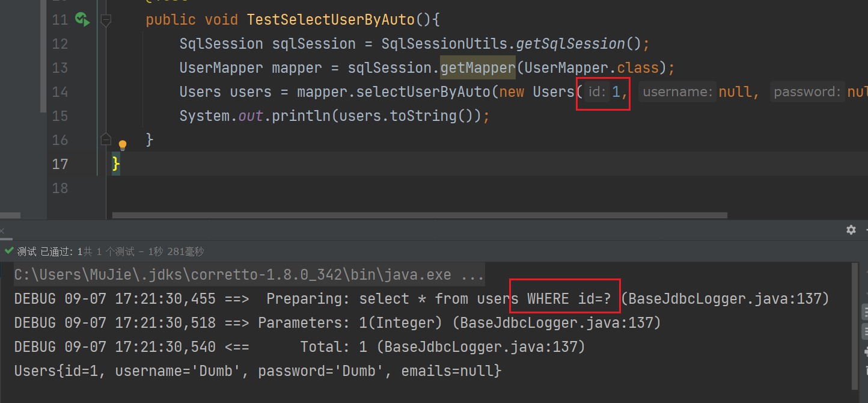The image size is (868, 403).
Task: Open run panel settings gear
Action: (851, 230)
